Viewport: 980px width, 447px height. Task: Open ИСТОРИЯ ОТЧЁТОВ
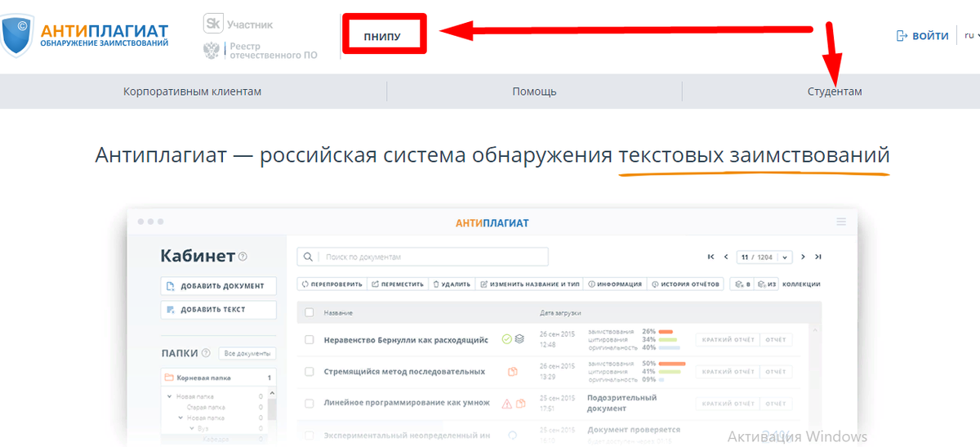(x=685, y=284)
